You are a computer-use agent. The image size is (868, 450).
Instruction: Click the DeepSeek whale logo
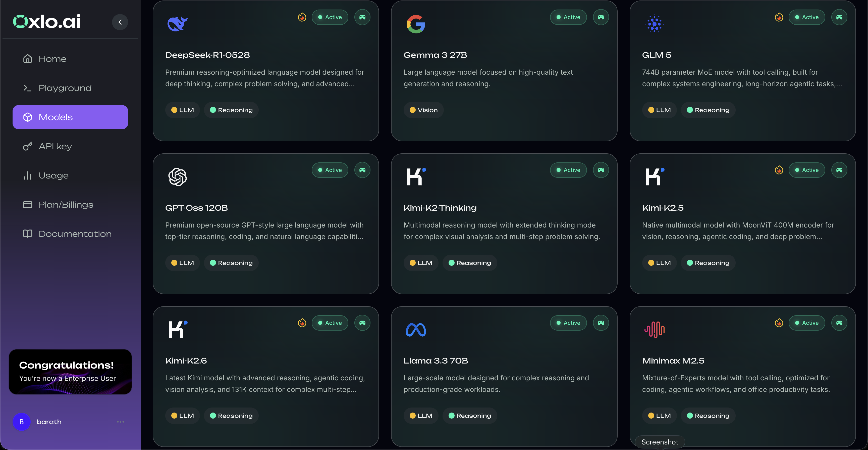pos(178,24)
